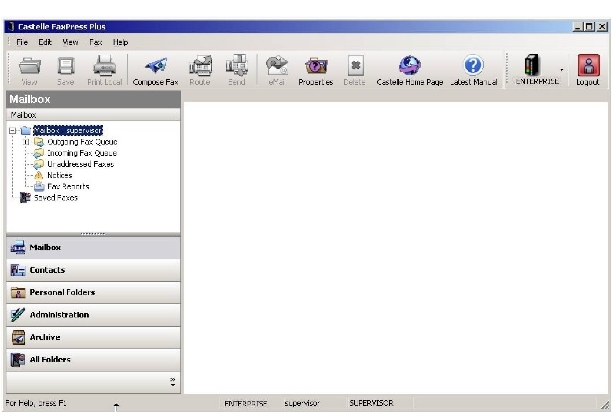The height and width of the screenshot is (416, 615).
Task: Click the ENTERPRISE status bar entry
Action: point(246,403)
